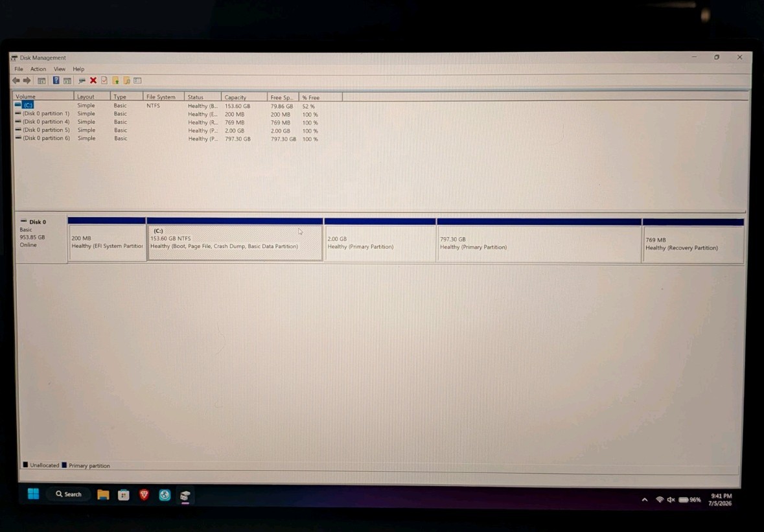Open the Windows Start menu
The width and height of the screenshot is (764, 532).
33,494
